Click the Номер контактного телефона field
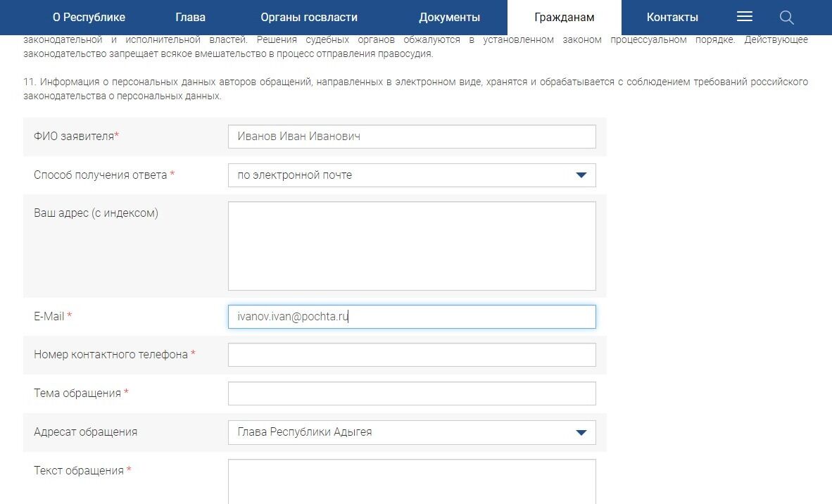 412,355
